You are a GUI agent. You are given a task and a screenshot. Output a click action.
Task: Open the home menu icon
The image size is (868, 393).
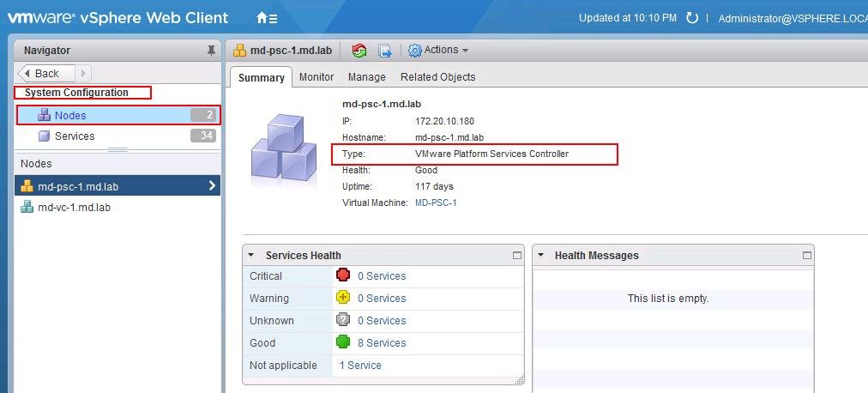point(267,18)
